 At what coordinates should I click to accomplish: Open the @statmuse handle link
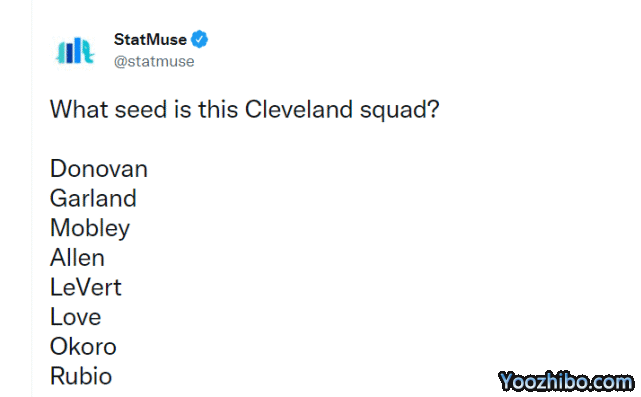point(154,62)
